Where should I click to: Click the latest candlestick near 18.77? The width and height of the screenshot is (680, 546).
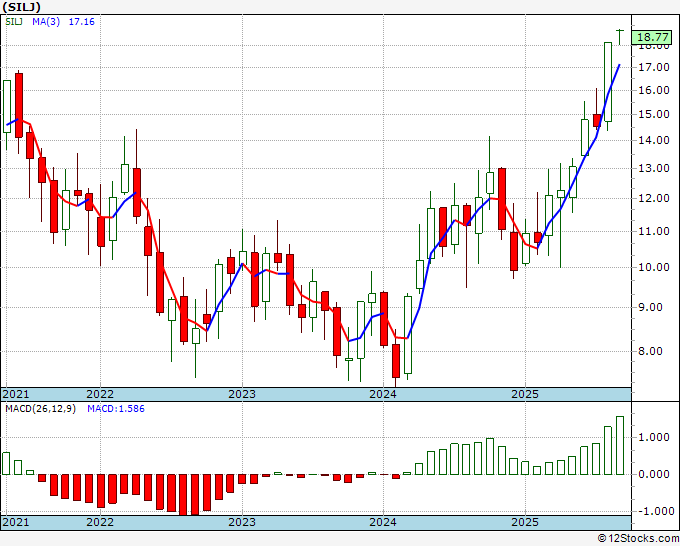[620, 37]
